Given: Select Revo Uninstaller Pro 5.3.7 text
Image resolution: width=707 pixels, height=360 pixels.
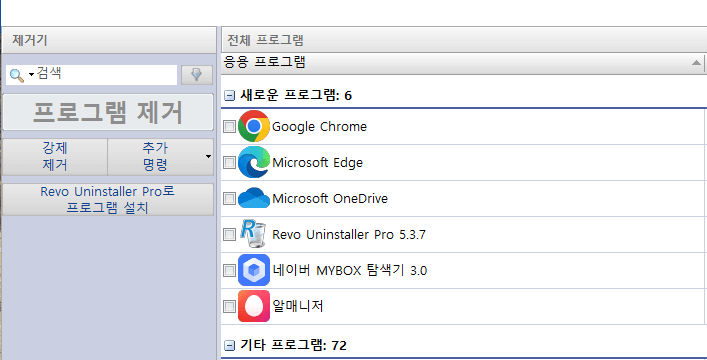Looking at the screenshot, I should pyautogui.click(x=349, y=234).
